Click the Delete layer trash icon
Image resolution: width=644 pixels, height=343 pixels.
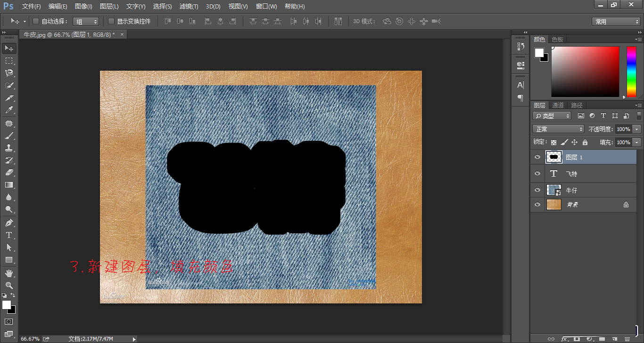click(627, 338)
